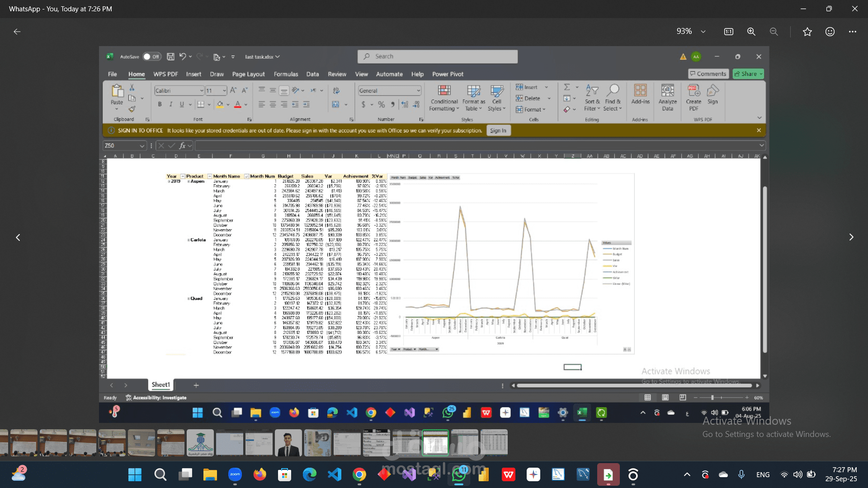Open the Calibri font name dropdown
The width and height of the screenshot is (868, 488).
(202, 91)
